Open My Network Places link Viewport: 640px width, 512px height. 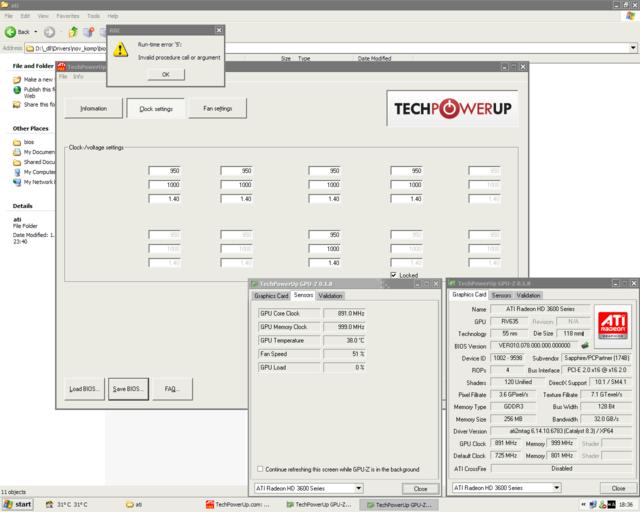(33, 182)
